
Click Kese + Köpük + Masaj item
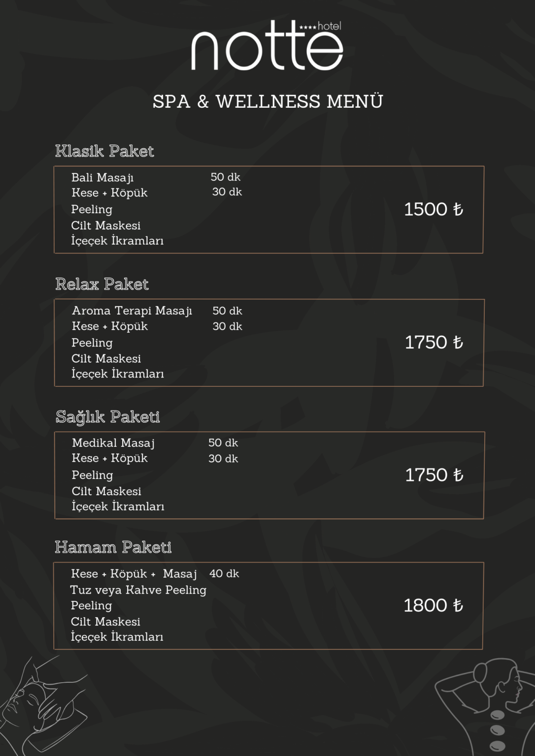point(134,574)
